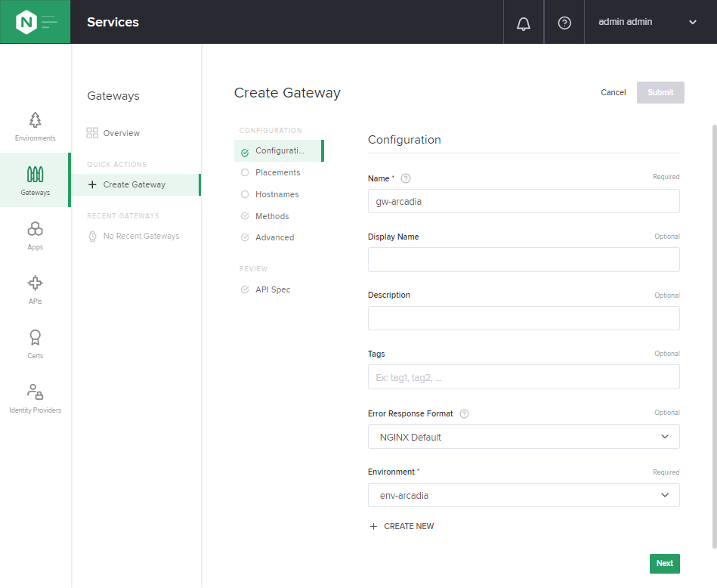Open the Environment dropdown showing env-arcadia

[x=524, y=495]
